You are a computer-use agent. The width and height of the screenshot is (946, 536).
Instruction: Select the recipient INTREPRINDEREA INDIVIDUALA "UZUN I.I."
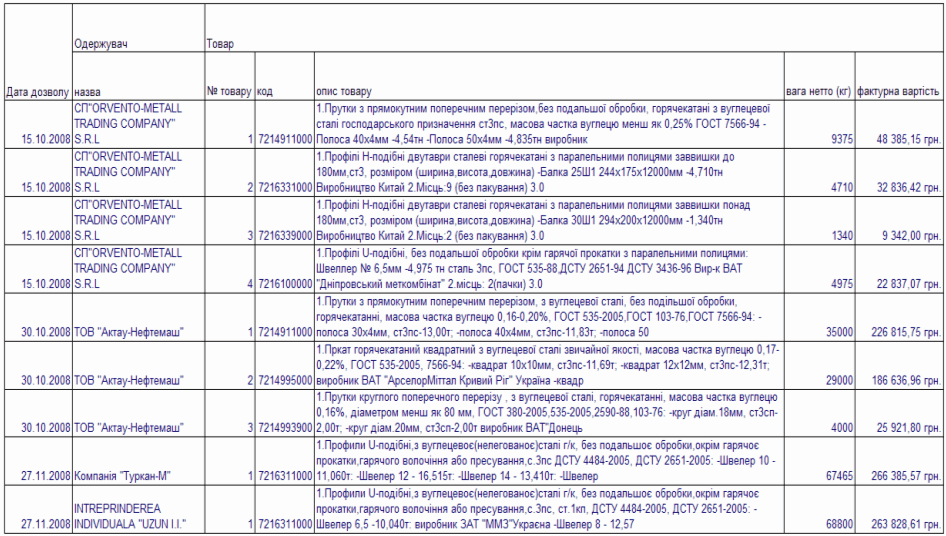click(x=135, y=515)
